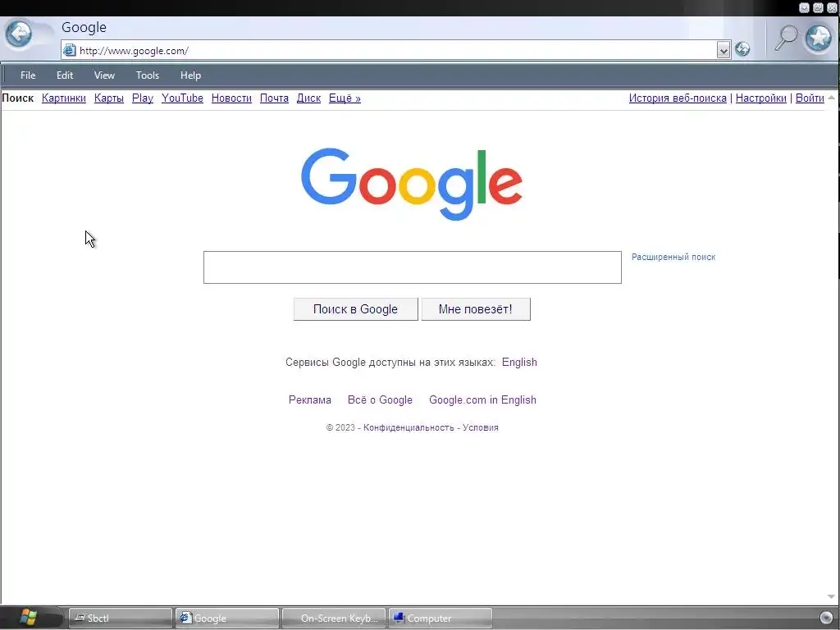Open the Всё о Google link

(380, 399)
